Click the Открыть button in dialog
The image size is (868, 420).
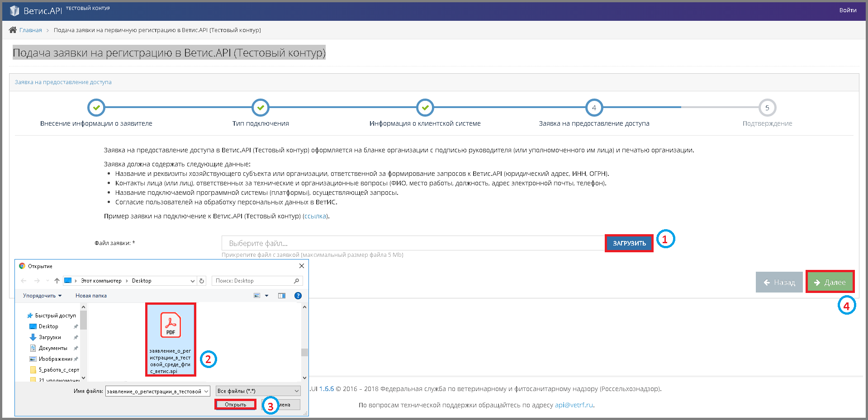pyautogui.click(x=235, y=405)
